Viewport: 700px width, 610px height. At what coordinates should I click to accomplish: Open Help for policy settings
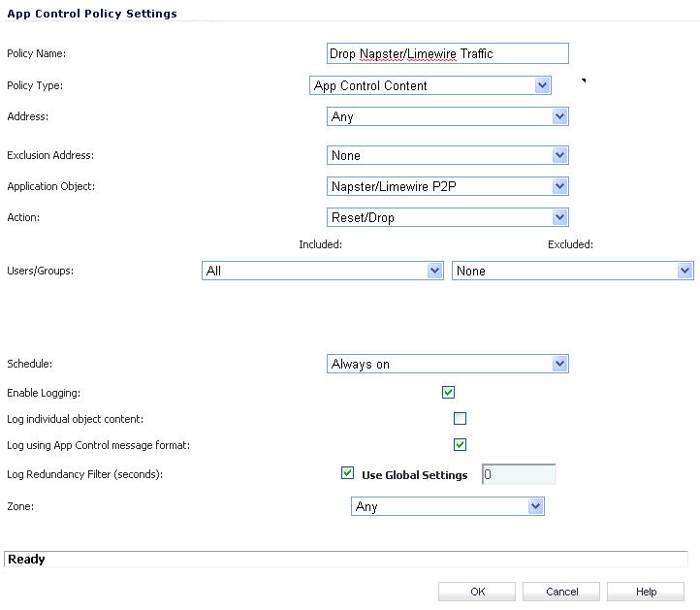(x=646, y=592)
